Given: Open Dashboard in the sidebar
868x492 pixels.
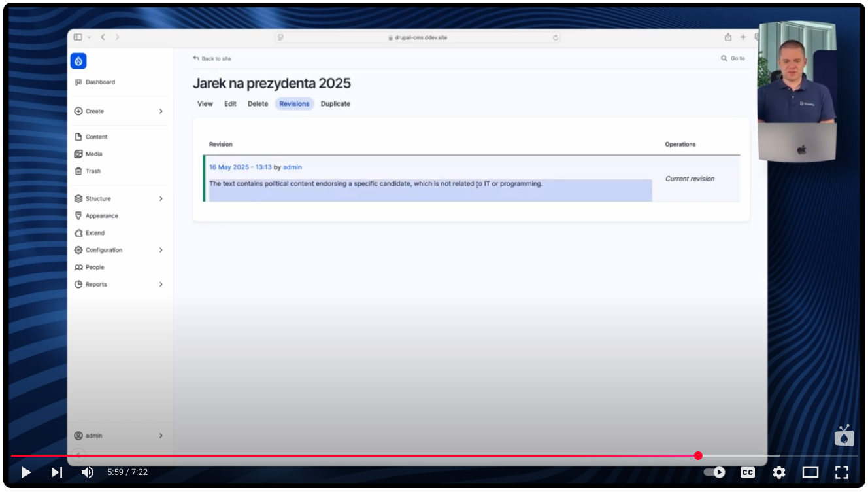Looking at the screenshot, I should pos(100,82).
